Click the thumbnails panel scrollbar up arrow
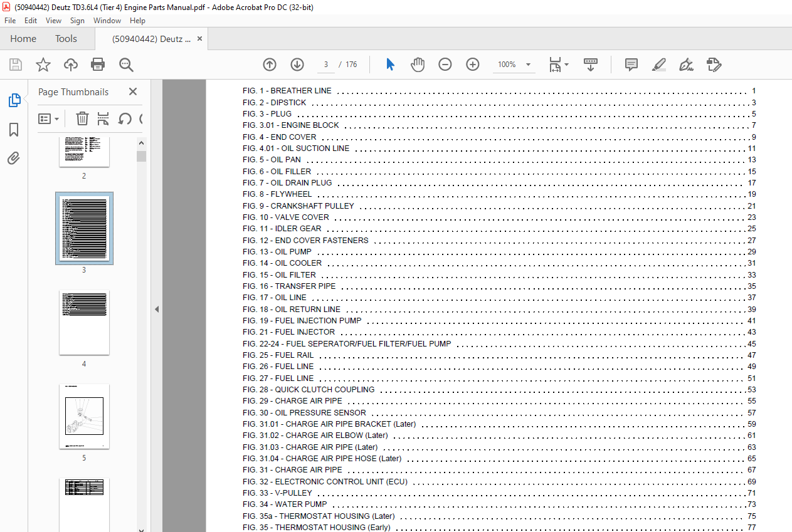792x532 pixels. pos(141,143)
